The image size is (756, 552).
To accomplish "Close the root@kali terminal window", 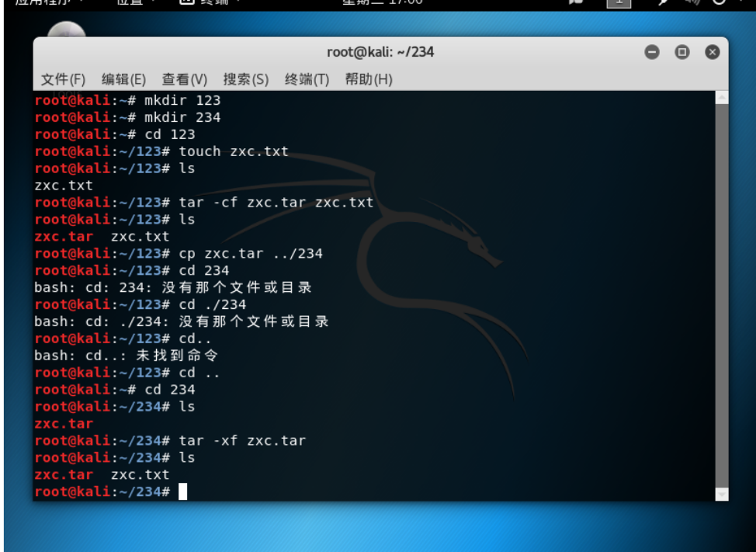I will (x=712, y=52).
